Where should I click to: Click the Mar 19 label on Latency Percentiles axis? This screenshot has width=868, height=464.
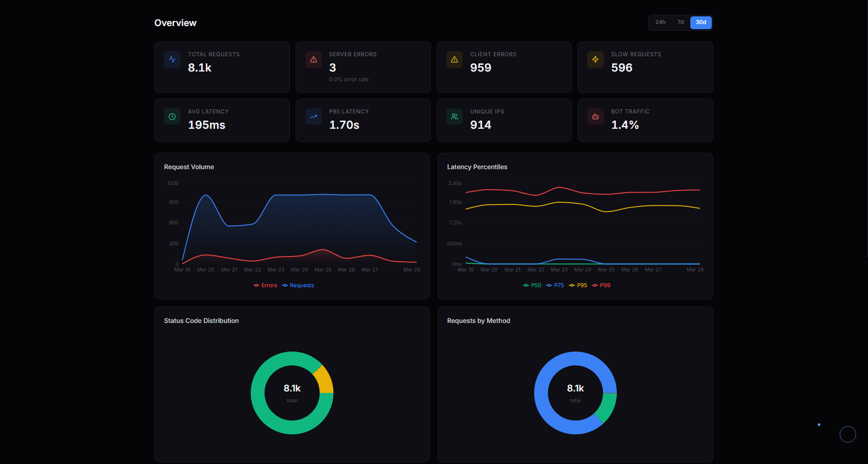tap(466, 270)
